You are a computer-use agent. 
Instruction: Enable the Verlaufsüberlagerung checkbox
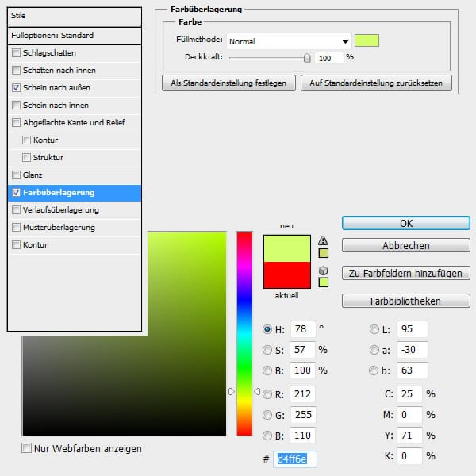(x=16, y=209)
